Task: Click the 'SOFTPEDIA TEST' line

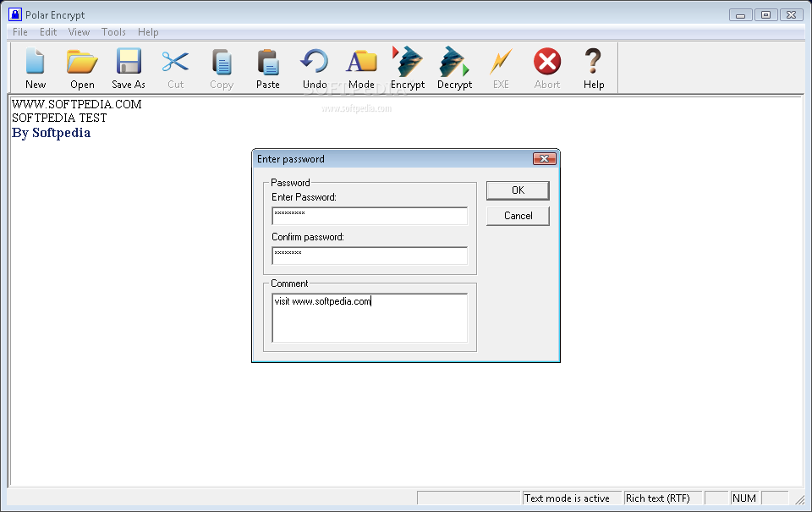Action: [59, 118]
